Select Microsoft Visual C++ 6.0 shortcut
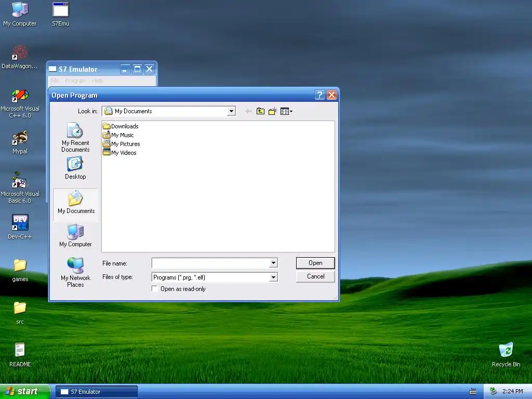 tap(20, 103)
